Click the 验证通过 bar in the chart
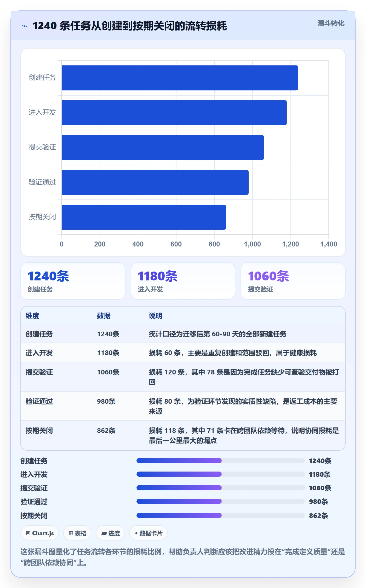The image size is (366, 588). [x=155, y=183]
